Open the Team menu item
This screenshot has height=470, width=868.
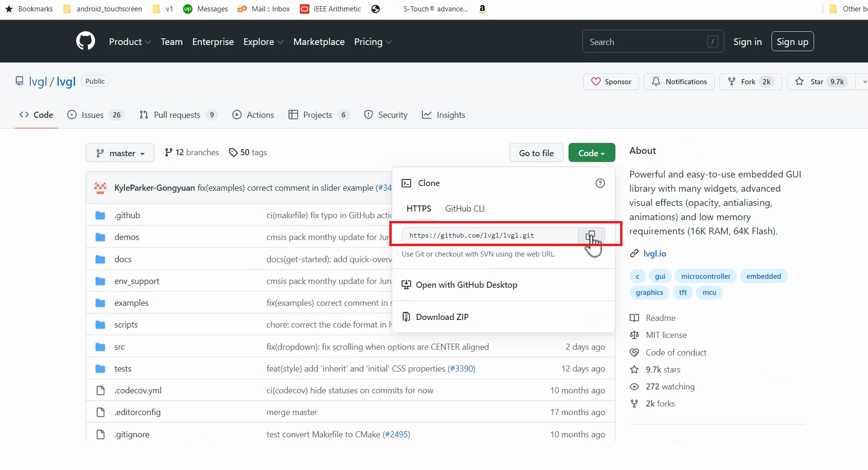point(172,42)
